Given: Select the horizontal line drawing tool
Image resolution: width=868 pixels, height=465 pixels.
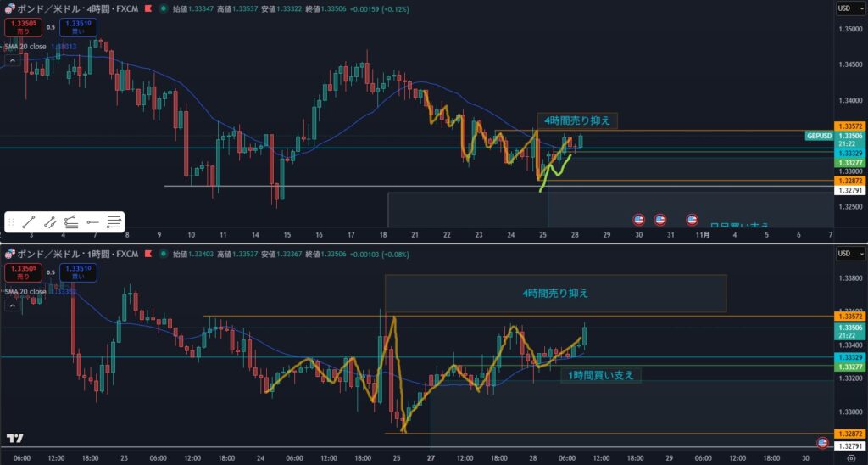Looking at the screenshot, I should (x=92, y=222).
